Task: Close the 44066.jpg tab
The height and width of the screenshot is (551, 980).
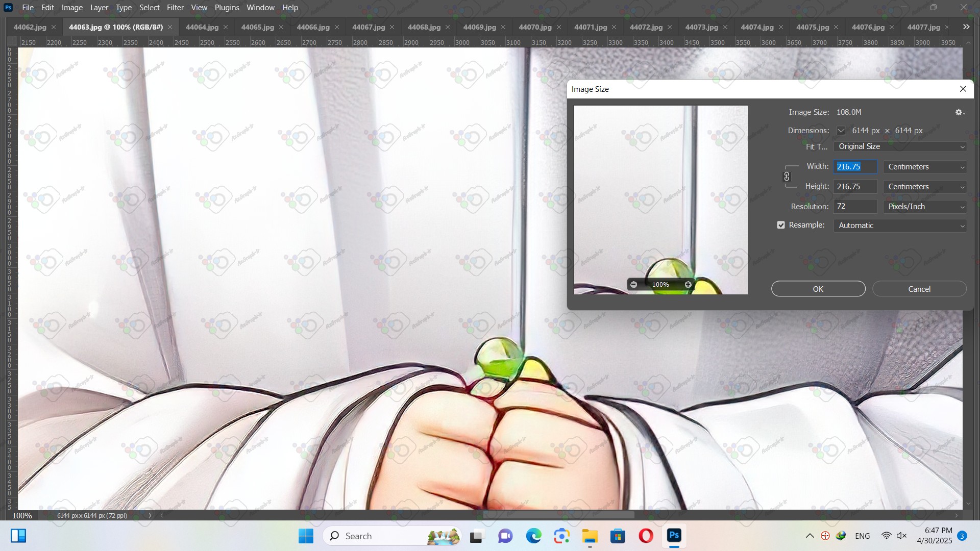Action: [337, 27]
